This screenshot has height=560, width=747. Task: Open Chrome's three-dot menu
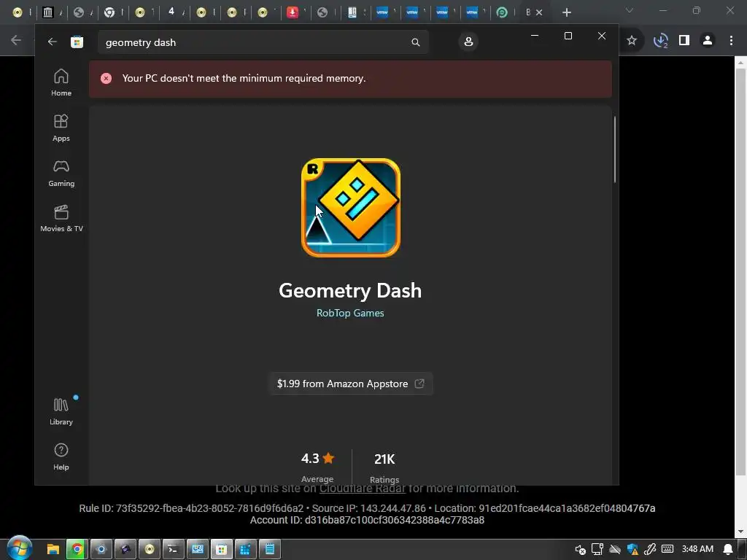tap(731, 41)
